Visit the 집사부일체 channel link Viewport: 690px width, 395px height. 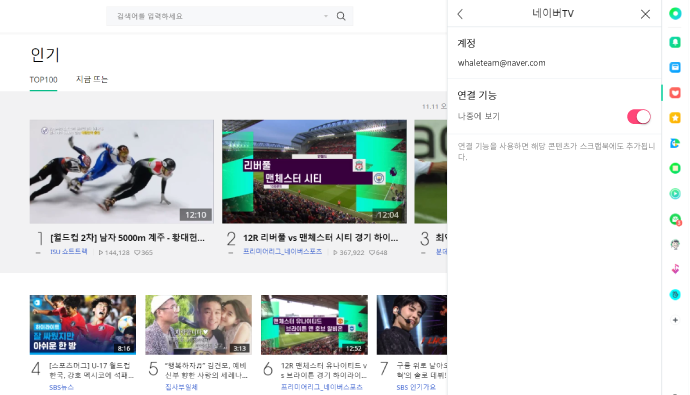tap(181, 387)
